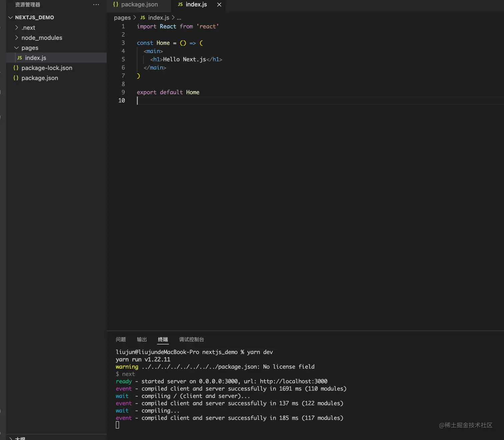Collapse the NEXTJS_DEMO project root
Screen dimensions: 504x440
[11, 17]
